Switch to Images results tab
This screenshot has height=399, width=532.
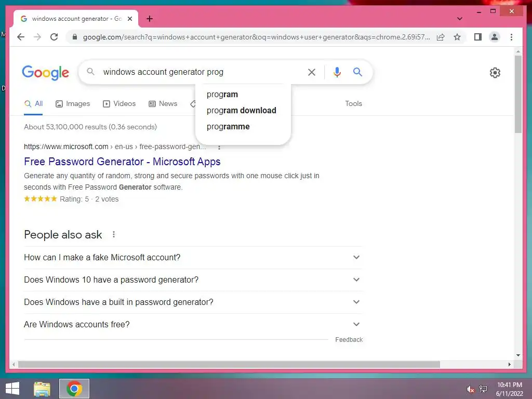pyautogui.click(x=73, y=104)
